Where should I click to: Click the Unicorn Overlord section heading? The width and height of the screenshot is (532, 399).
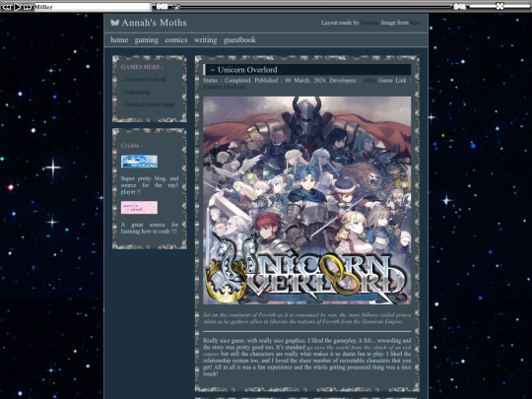(x=247, y=70)
